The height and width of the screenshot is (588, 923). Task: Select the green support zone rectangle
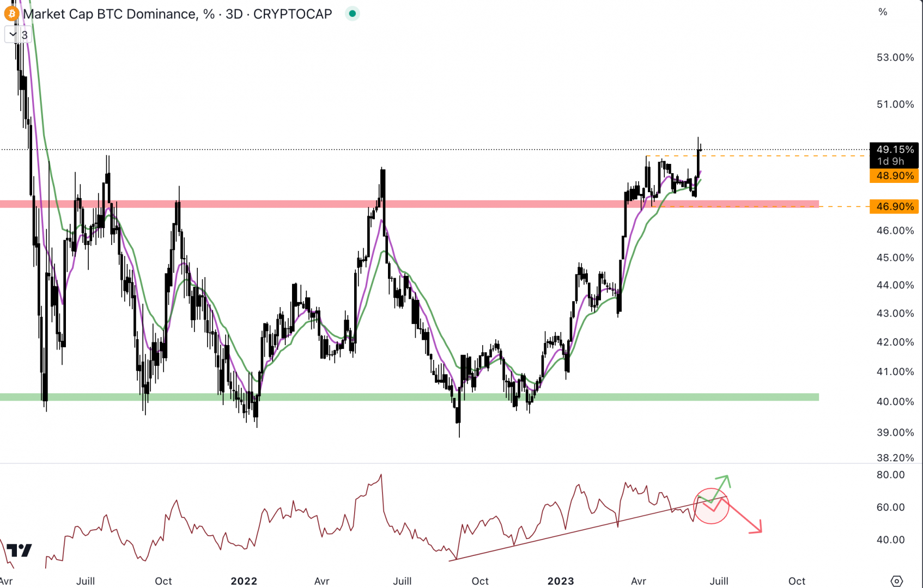tap(409, 397)
